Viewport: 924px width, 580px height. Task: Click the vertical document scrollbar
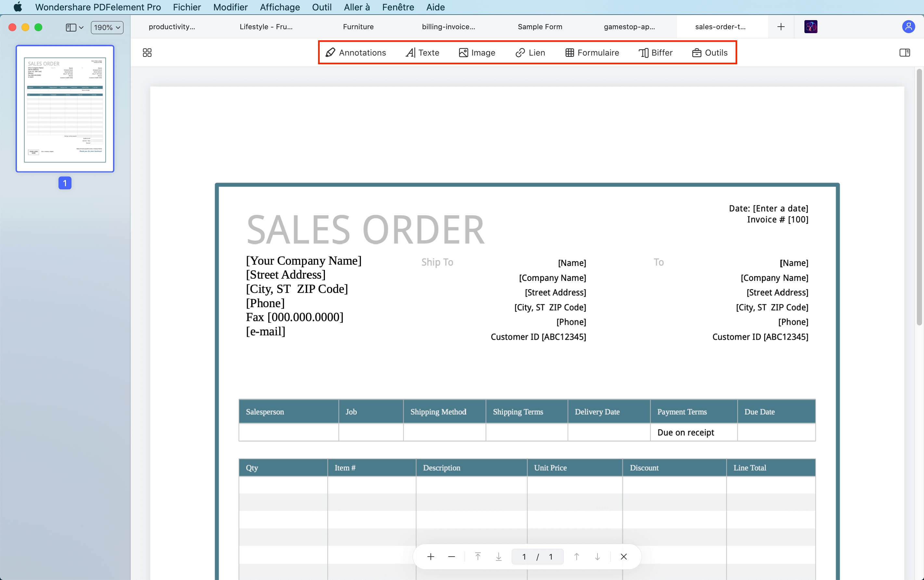tap(919, 197)
